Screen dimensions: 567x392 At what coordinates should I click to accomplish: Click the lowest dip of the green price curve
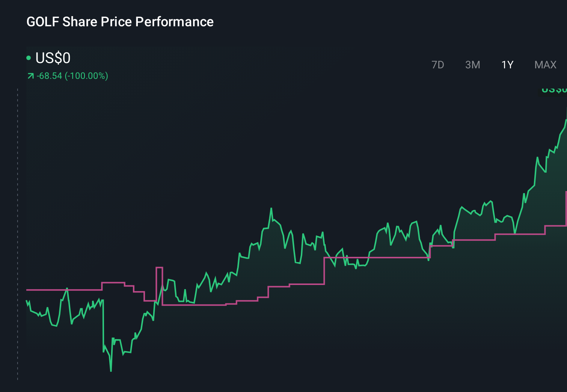pyautogui.click(x=111, y=371)
